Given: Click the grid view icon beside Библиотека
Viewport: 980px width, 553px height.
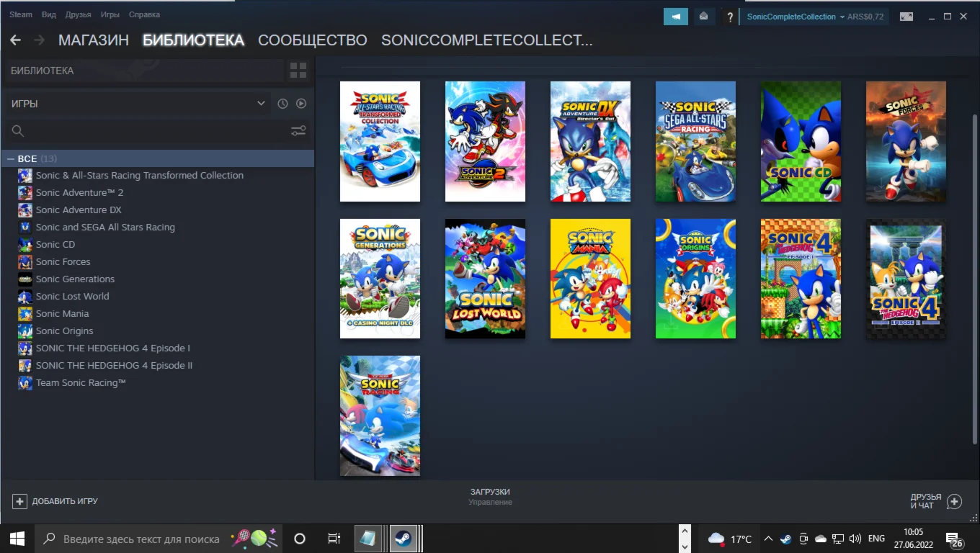Looking at the screenshot, I should (x=298, y=71).
